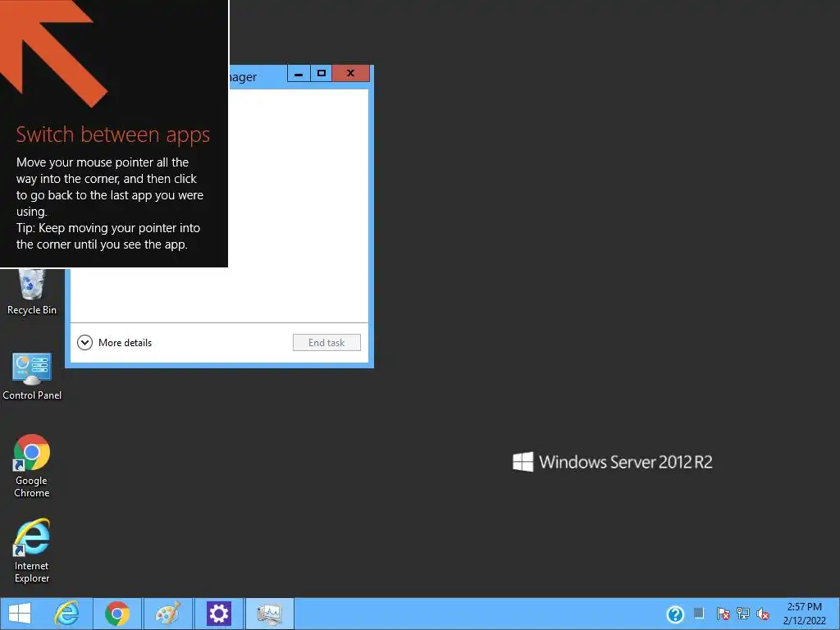Open the network status tray icon
Viewport: 840px width, 630px height.
[x=743, y=614]
